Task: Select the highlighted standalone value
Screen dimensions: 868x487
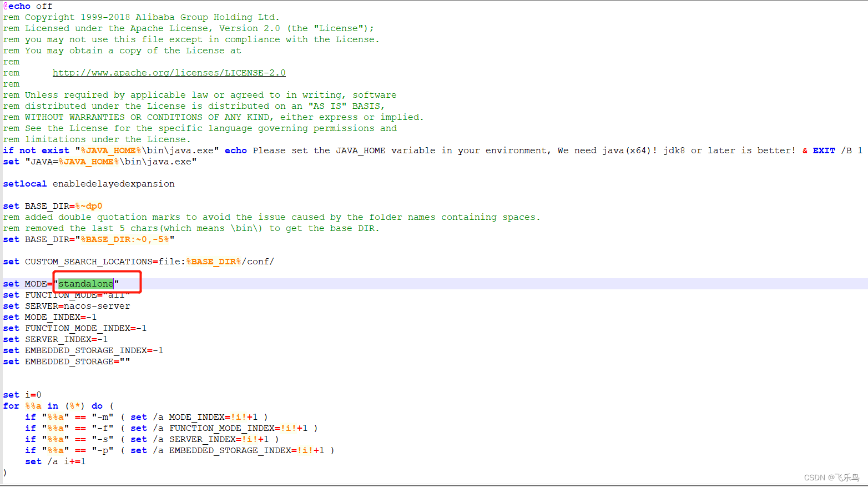Action: click(x=85, y=283)
